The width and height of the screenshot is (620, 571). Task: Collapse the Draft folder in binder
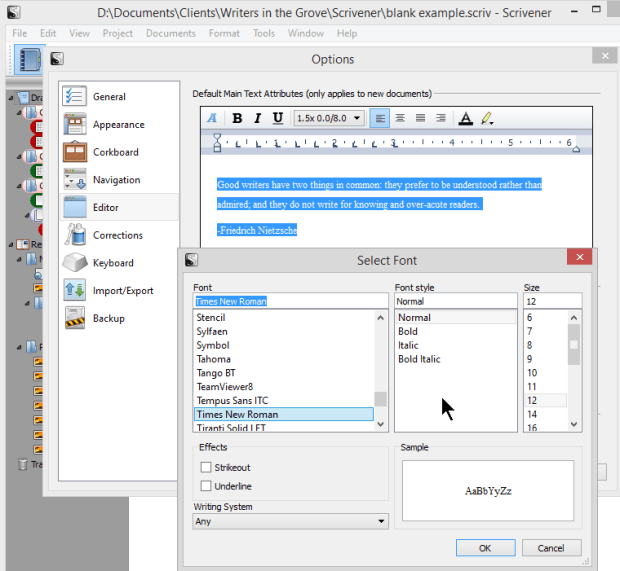pyautogui.click(x=11, y=97)
